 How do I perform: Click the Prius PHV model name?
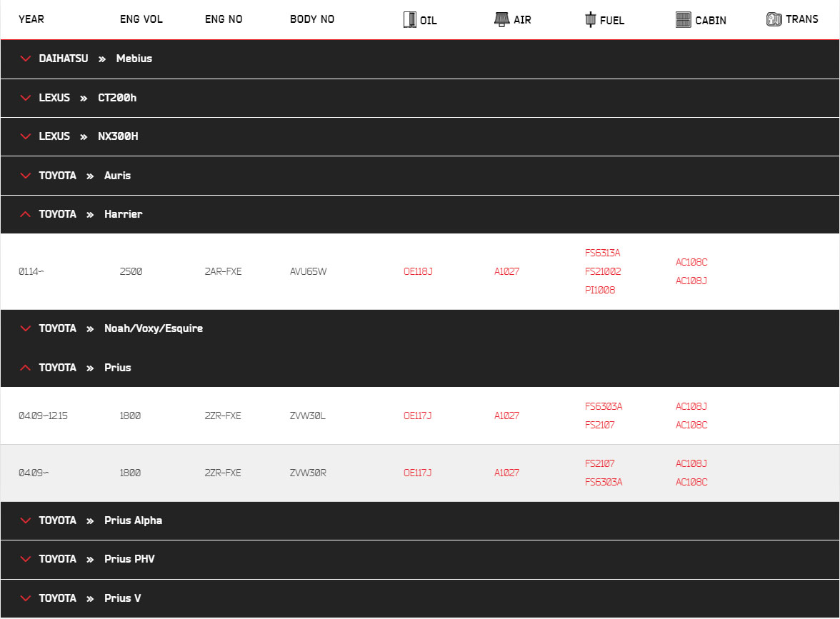[x=130, y=558]
